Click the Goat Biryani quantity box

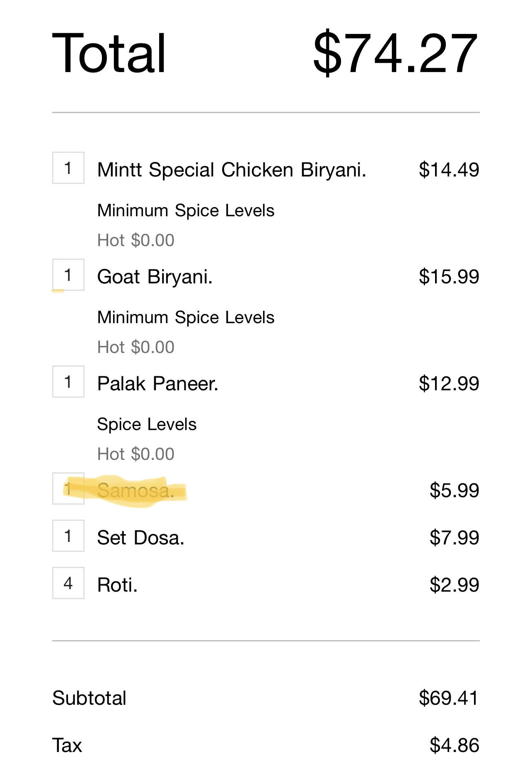68,275
